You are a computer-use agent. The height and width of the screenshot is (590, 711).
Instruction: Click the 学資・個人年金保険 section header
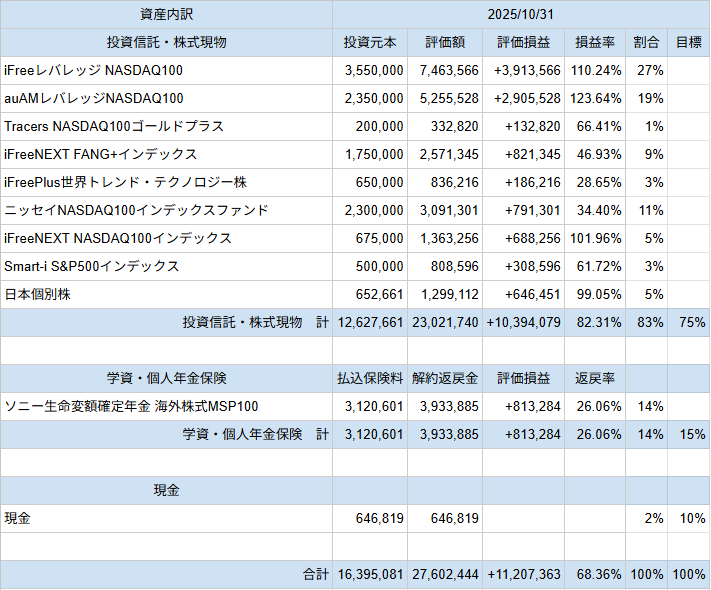point(166,379)
